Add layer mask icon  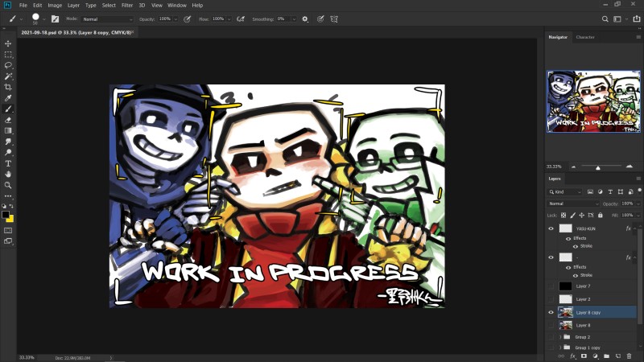pyautogui.click(x=584, y=356)
